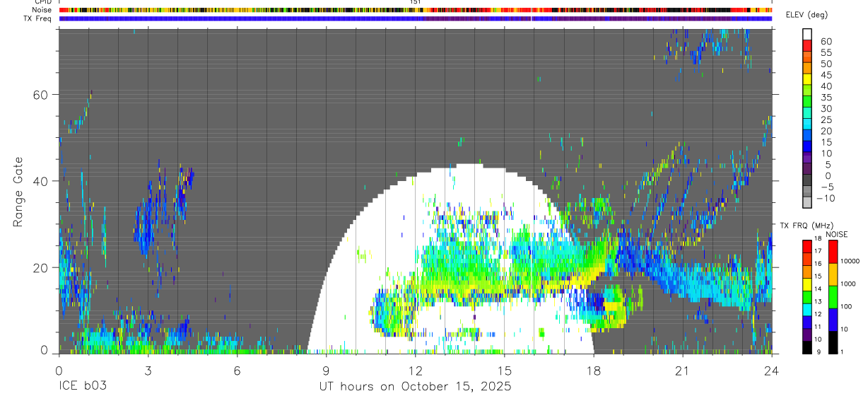Click the blue TX Freq strip above the plot
The width and height of the screenshot is (868, 401).
tap(416, 18)
